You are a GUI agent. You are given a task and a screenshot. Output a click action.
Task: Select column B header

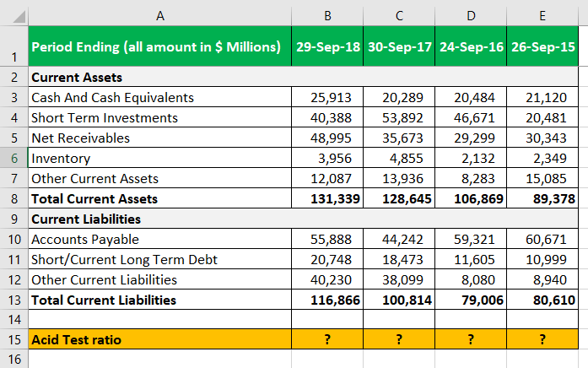pyautogui.click(x=327, y=16)
